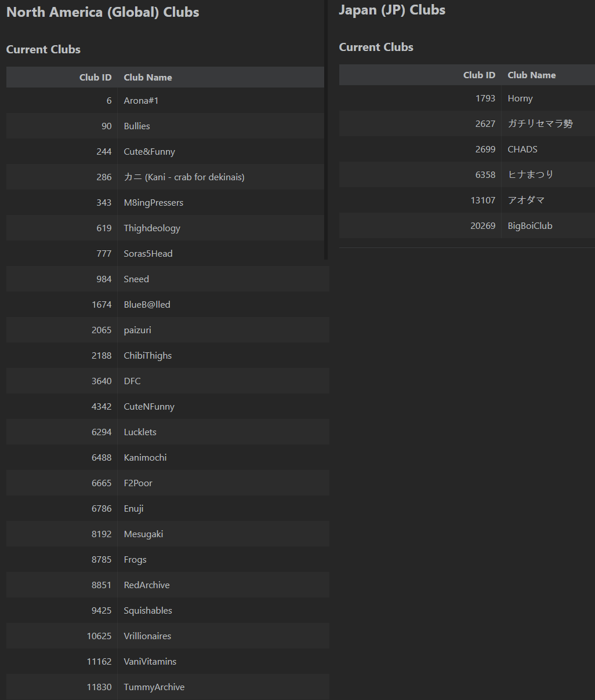Image resolution: width=595 pixels, height=700 pixels.
Task: Select club ID 6358 cell
Action: click(x=420, y=174)
